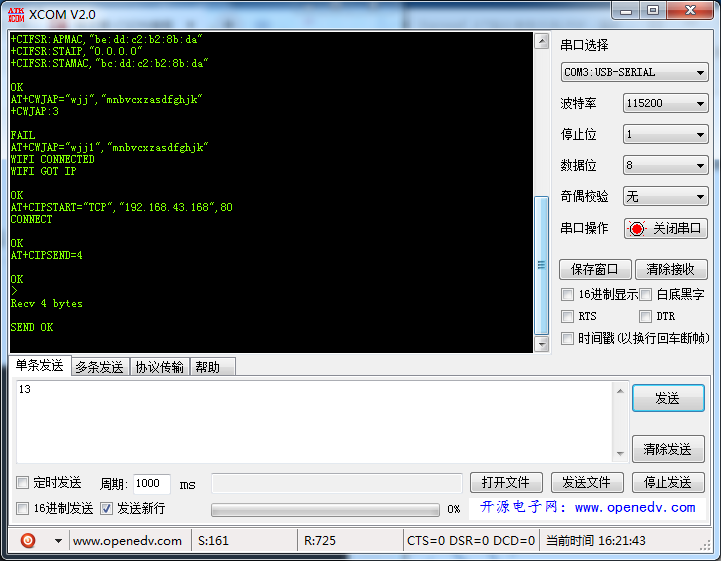Click the red record icon in status bar
Screen dimensions: 721x561
pos(28,540)
